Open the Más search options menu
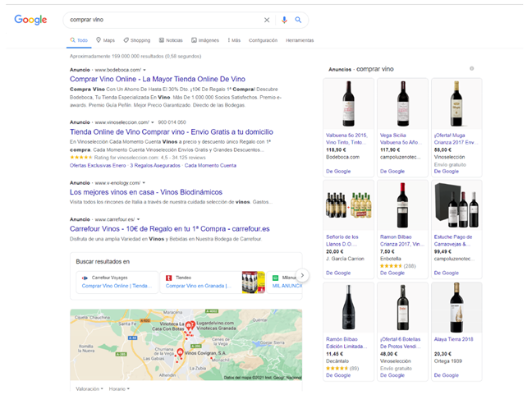 (x=234, y=39)
